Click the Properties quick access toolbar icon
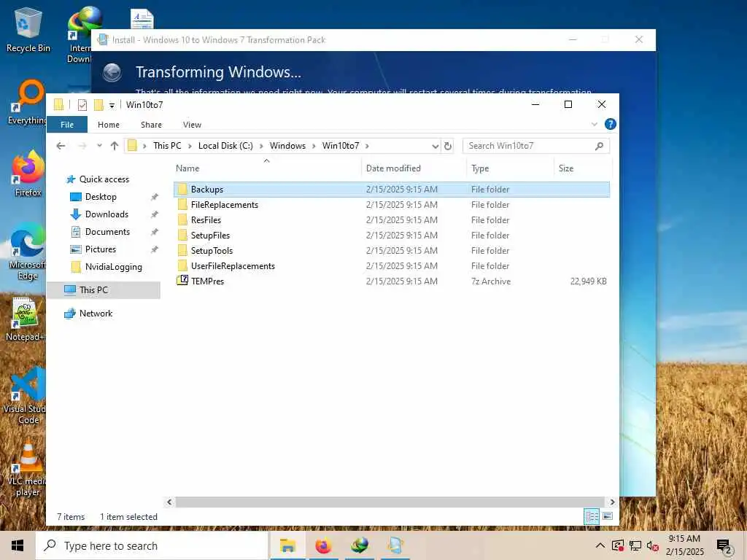747x560 pixels. 82,105
